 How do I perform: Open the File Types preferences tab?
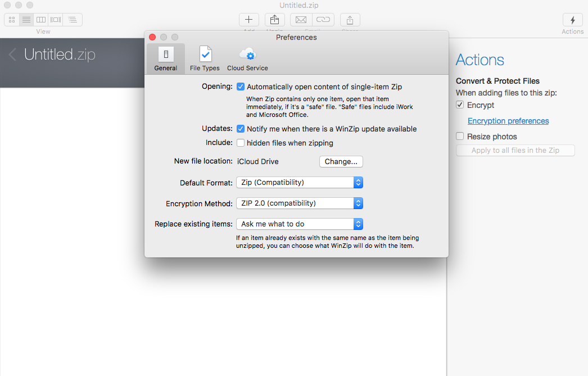(205, 59)
